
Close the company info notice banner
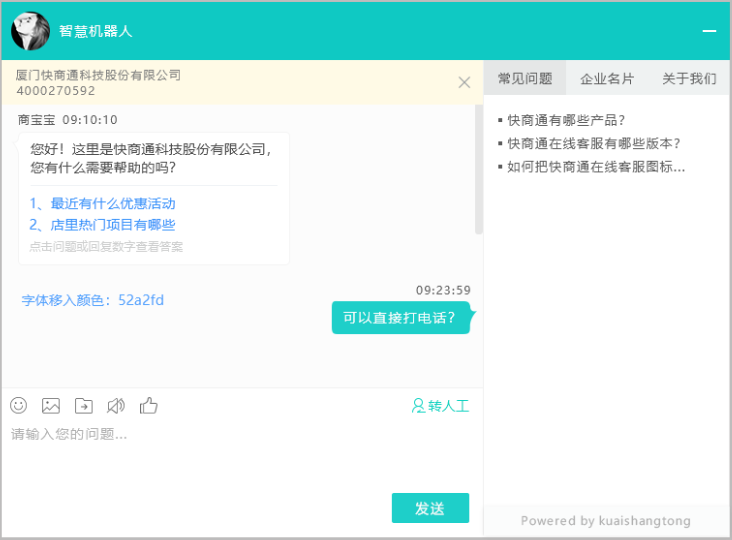pyautogui.click(x=464, y=83)
